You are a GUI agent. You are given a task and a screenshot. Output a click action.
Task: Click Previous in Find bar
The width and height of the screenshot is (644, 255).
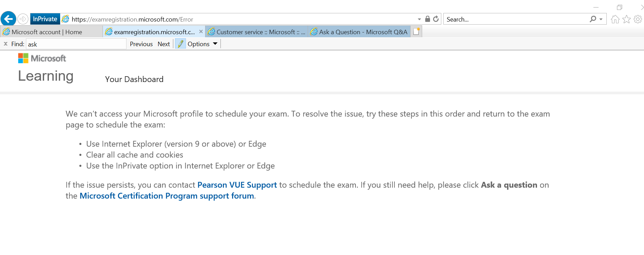click(x=141, y=44)
